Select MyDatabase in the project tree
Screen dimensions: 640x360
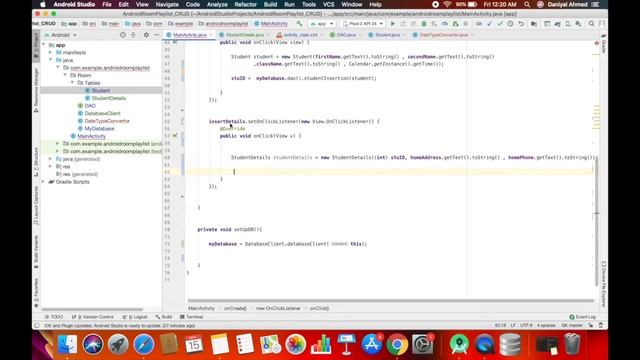pyautogui.click(x=99, y=129)
